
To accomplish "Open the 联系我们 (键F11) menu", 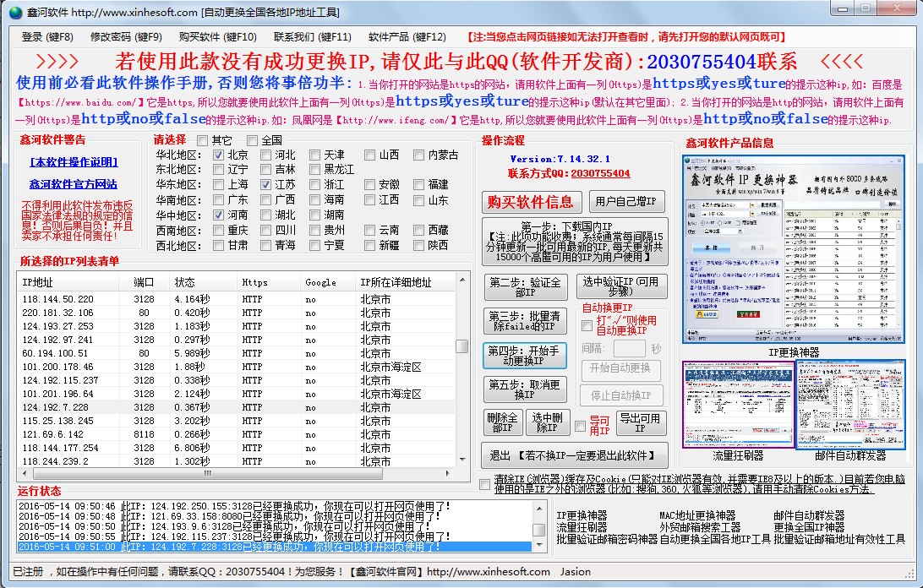I will (x=313, y=37).
